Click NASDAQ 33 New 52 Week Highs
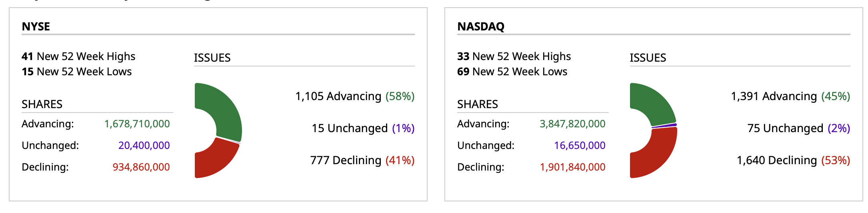 tap(514, 56)
